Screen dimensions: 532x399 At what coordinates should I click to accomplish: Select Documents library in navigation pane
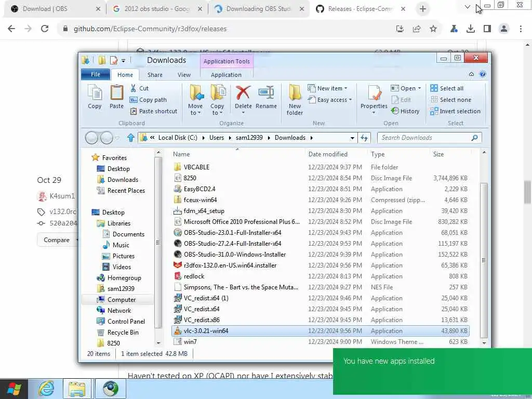(x=124, y=234)
